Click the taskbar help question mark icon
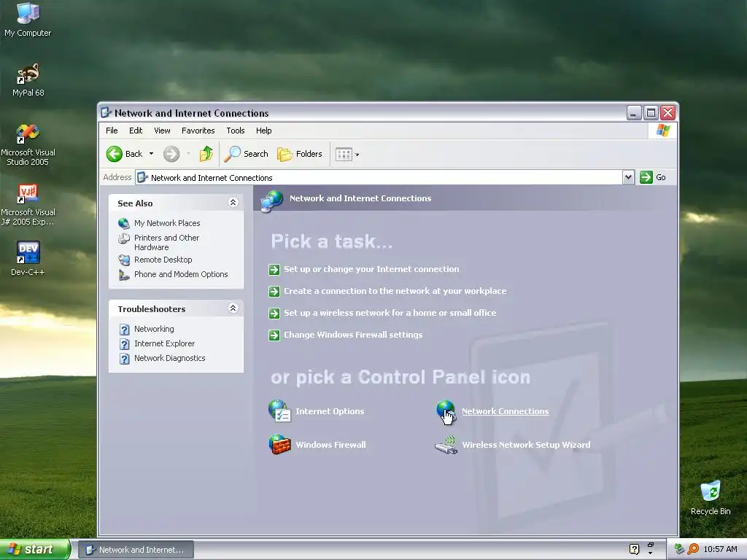 (x=634, y=549)
